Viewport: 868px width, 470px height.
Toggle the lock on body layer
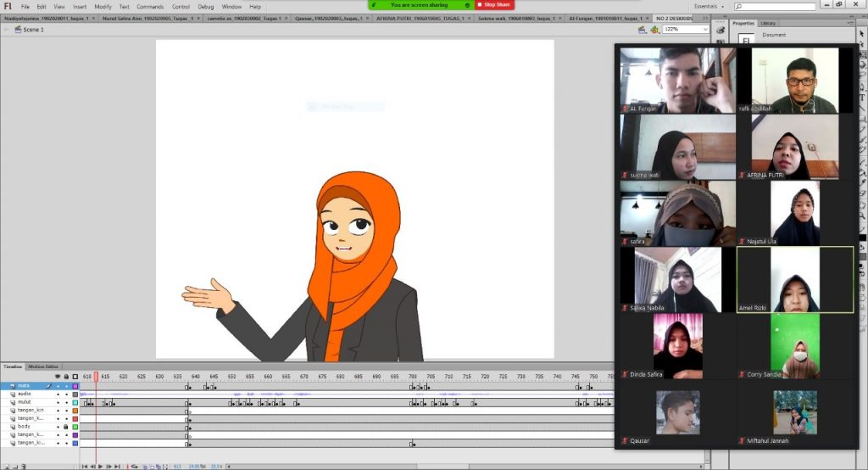pyautogui.click(x=66, y=427)
